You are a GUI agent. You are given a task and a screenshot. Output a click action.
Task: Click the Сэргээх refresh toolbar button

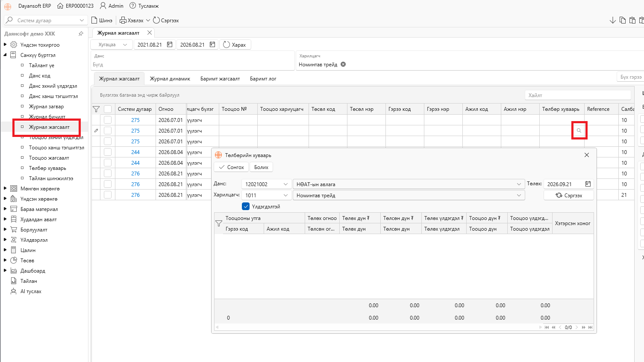[x=166, y=20]
